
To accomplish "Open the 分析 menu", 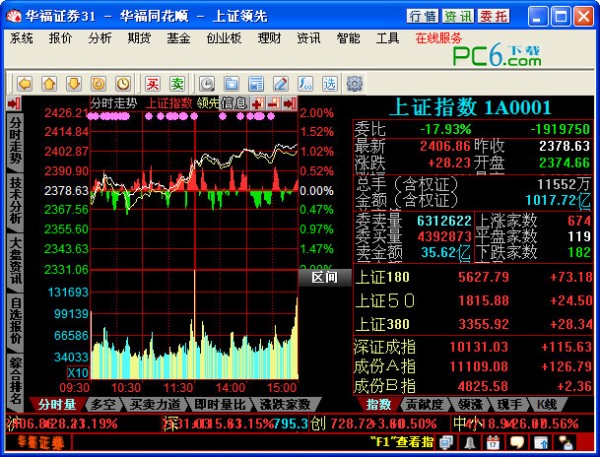I will point(99,38).
